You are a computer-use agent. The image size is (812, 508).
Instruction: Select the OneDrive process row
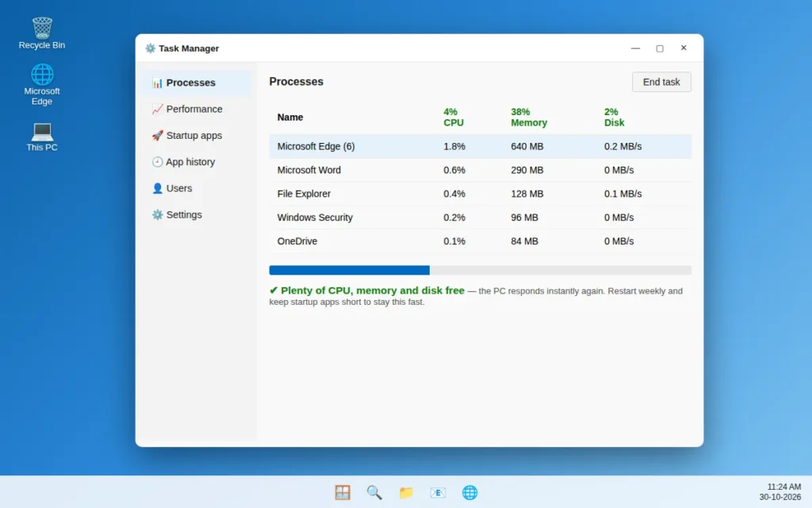point(480,241)
